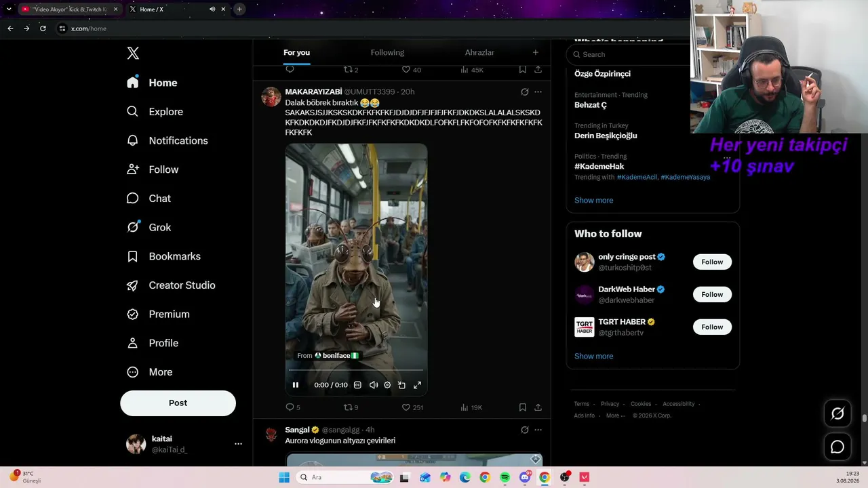Click Grok icon on Sangal post
Image resolution: width=868 pixels, height=488 pixels.
(524, 430)
